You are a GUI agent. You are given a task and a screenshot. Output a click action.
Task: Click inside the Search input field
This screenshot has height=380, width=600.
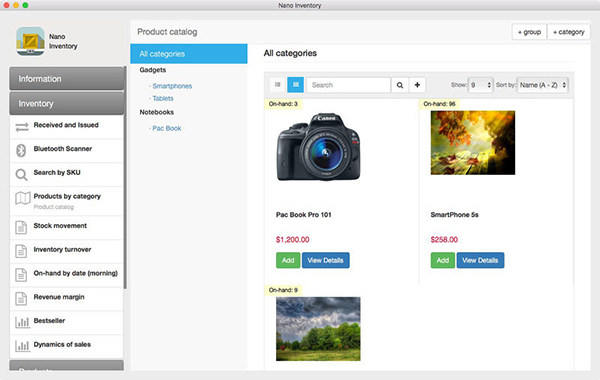348,85
